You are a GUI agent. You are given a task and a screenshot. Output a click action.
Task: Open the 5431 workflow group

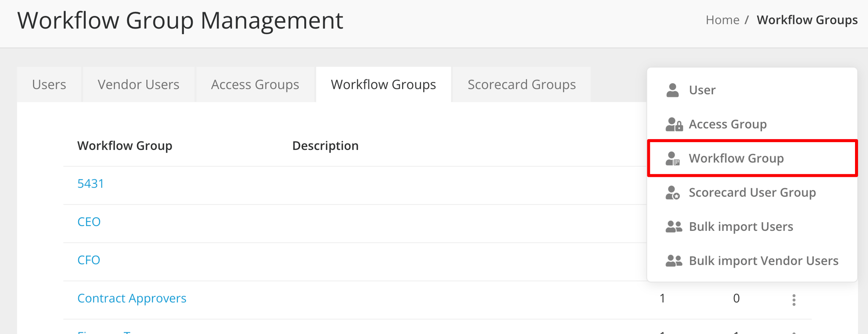pos(90,183)
